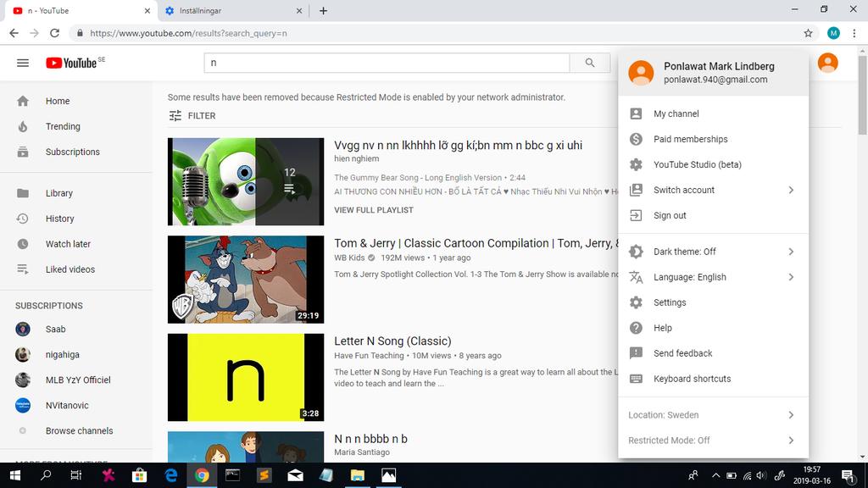This screenshot has width=868, height=488.
Task: Open the Windows notification center
Action: (848, 475)
